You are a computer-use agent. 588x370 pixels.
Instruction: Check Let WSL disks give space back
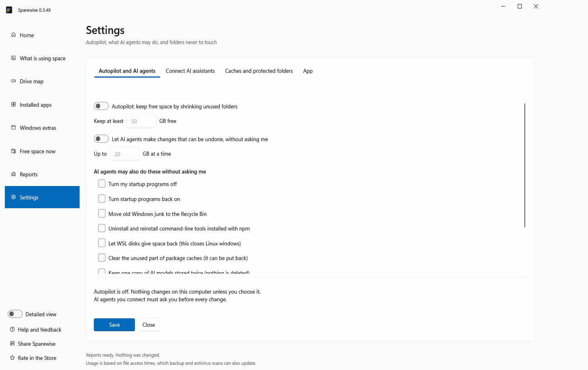coord(102,243)
